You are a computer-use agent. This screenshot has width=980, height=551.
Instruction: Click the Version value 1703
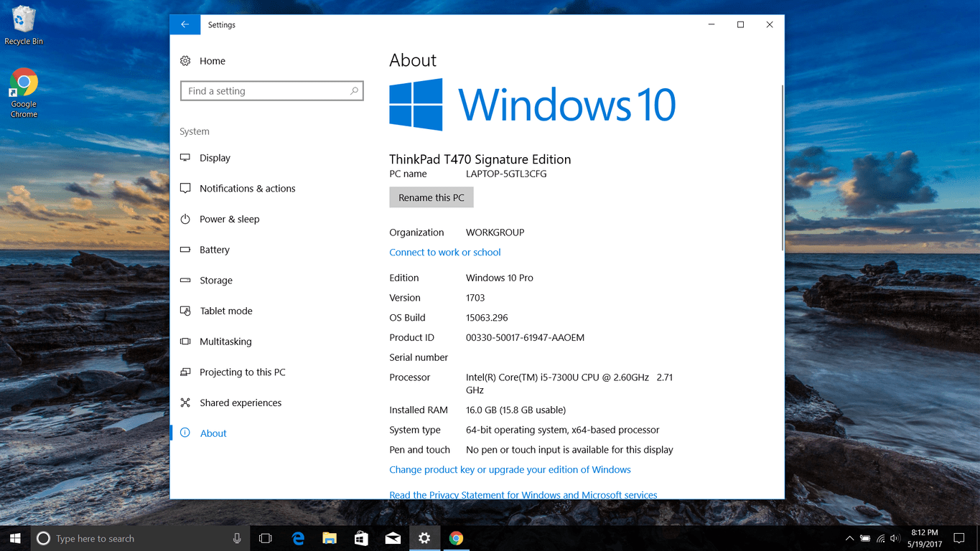475,297
